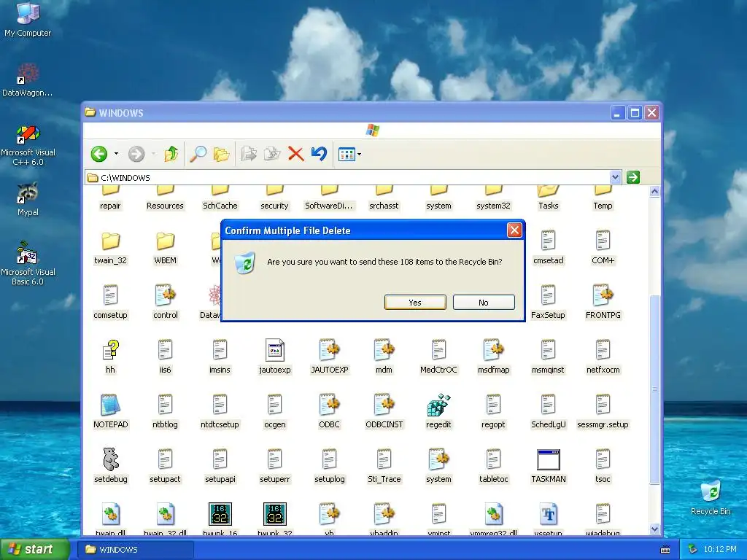Select the mdm file icon
Screen dimensions: 747x560
coord(384,350)
